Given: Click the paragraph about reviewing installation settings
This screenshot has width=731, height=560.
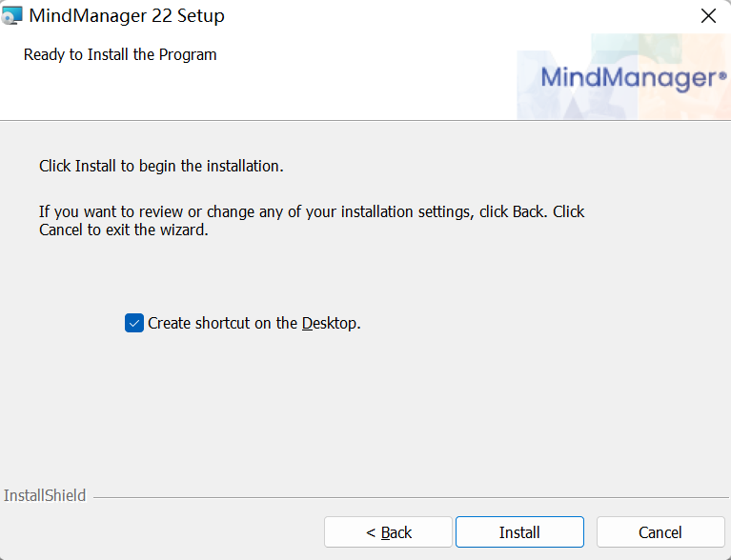Looking at the screenshot, I should (x=312, y=220).
